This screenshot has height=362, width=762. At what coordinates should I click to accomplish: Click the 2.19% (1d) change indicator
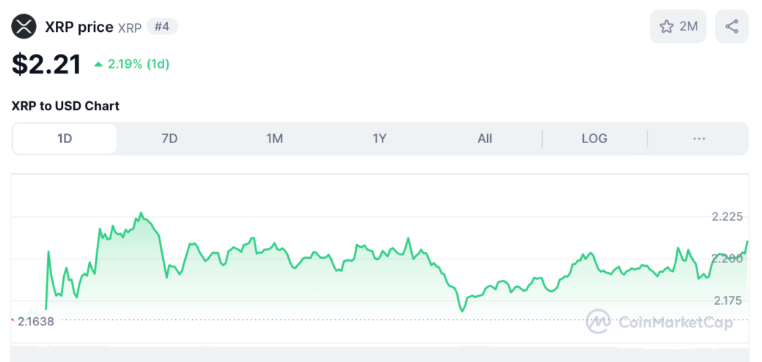point(132,64)
